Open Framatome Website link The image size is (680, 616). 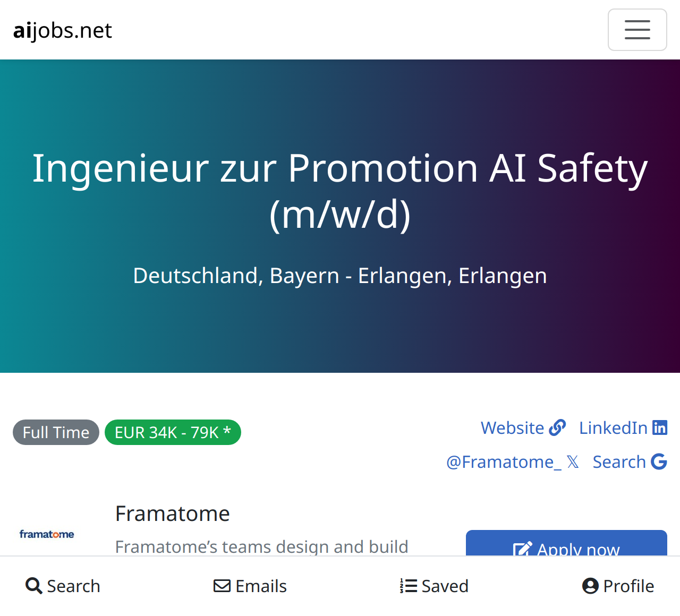pos(523,427)
